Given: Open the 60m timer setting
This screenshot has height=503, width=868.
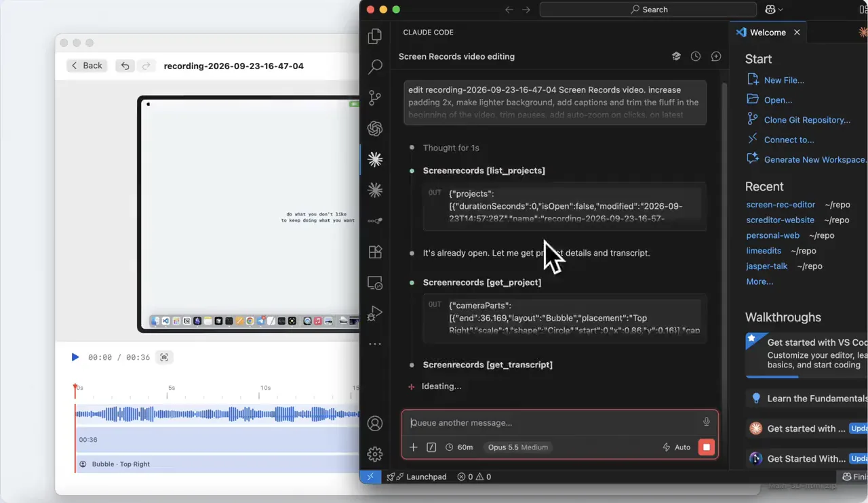Looking at the screenshot, I should [459, 447].
